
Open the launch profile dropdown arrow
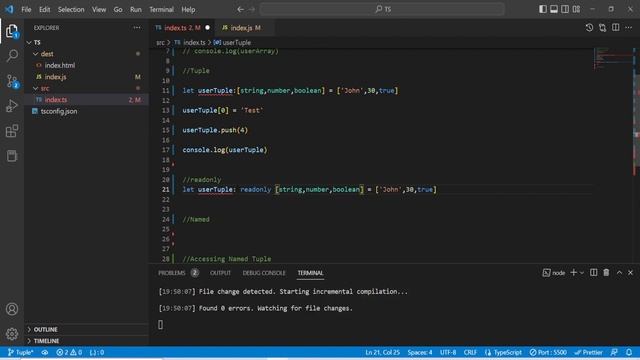pos(582,273)
